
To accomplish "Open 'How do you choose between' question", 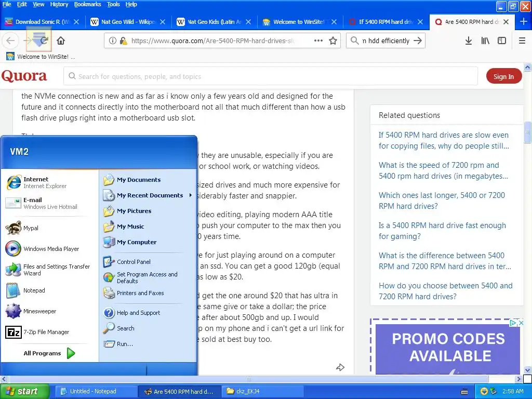I will (445, 291).
